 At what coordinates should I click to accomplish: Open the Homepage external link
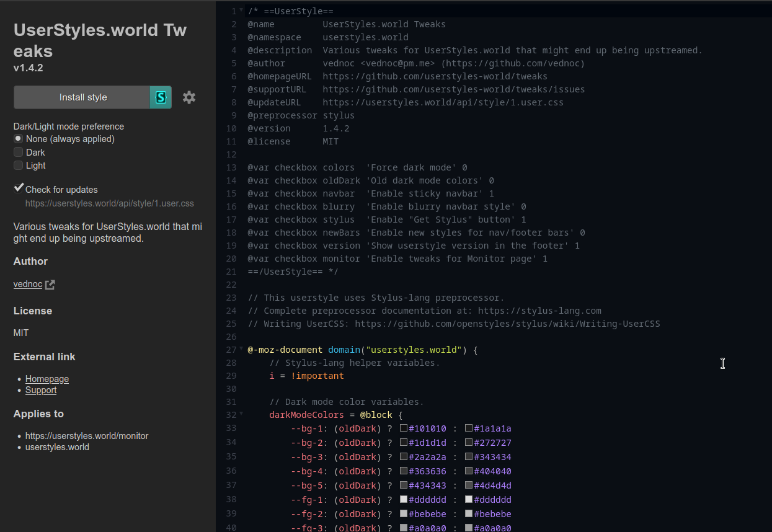47,379
